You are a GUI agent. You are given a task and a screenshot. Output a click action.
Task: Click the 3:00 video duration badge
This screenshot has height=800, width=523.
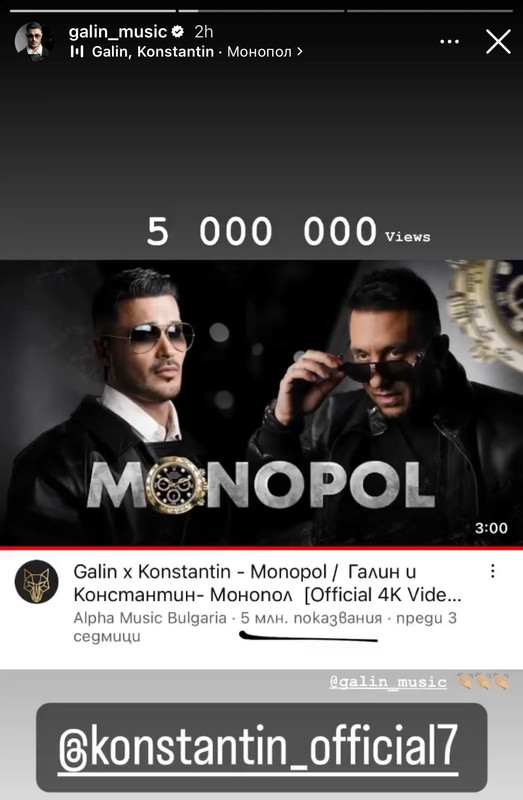click(x=491, y=528)
